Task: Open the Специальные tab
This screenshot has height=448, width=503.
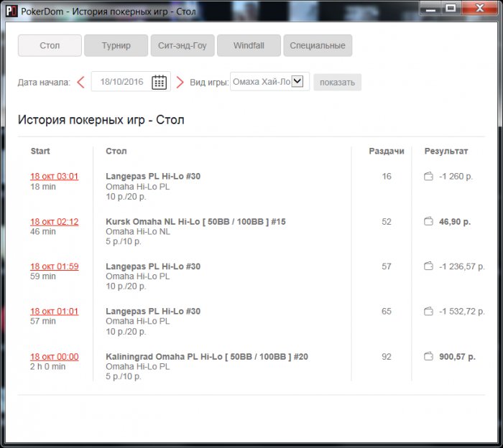Action: click(x=318, y=45)
